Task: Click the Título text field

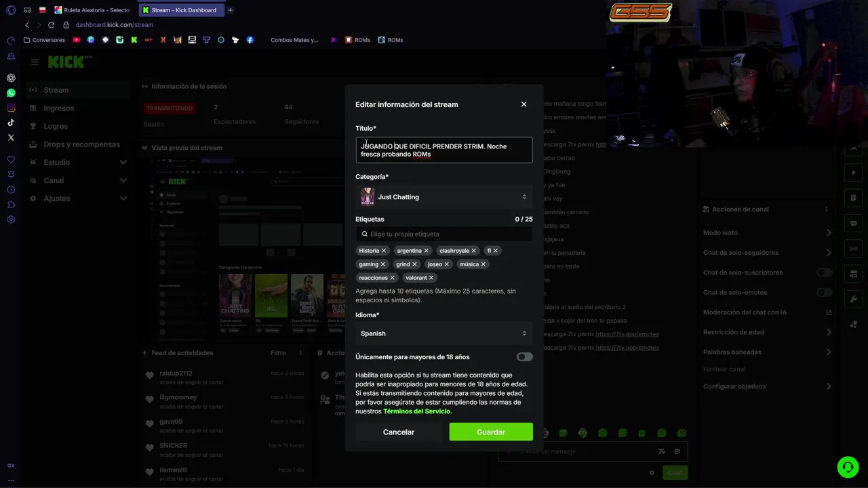Action: (444, 150)
